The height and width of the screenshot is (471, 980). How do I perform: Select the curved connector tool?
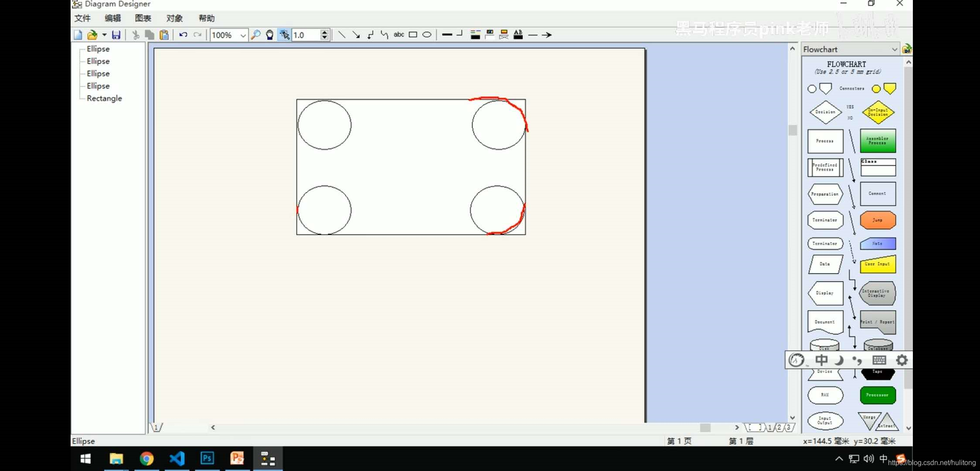[x=385, y=35]
